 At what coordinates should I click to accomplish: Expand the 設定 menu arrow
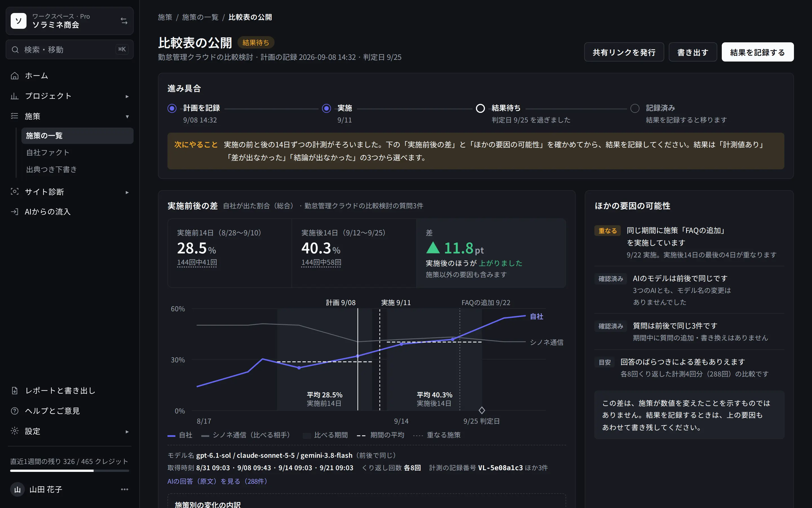[127, 432]
